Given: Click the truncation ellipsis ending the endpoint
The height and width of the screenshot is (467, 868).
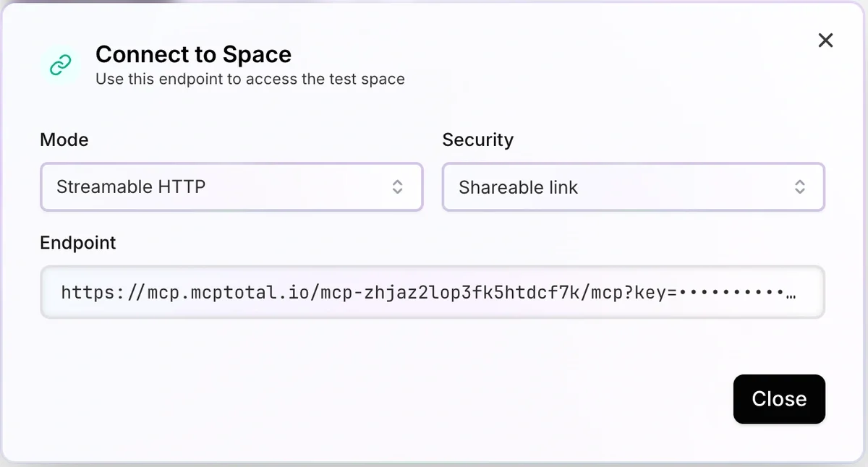Looking at the screenshot, I should point(791,294).
